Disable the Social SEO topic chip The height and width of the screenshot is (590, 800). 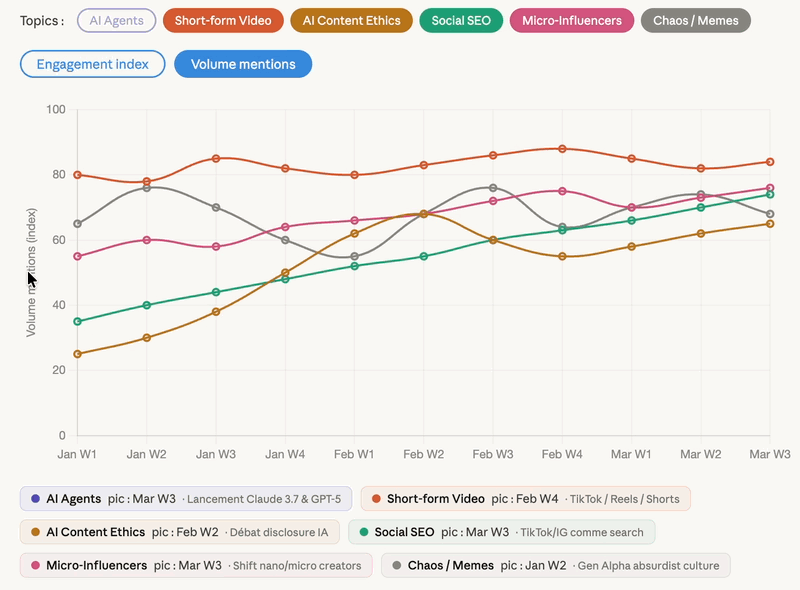pos(461,20)
